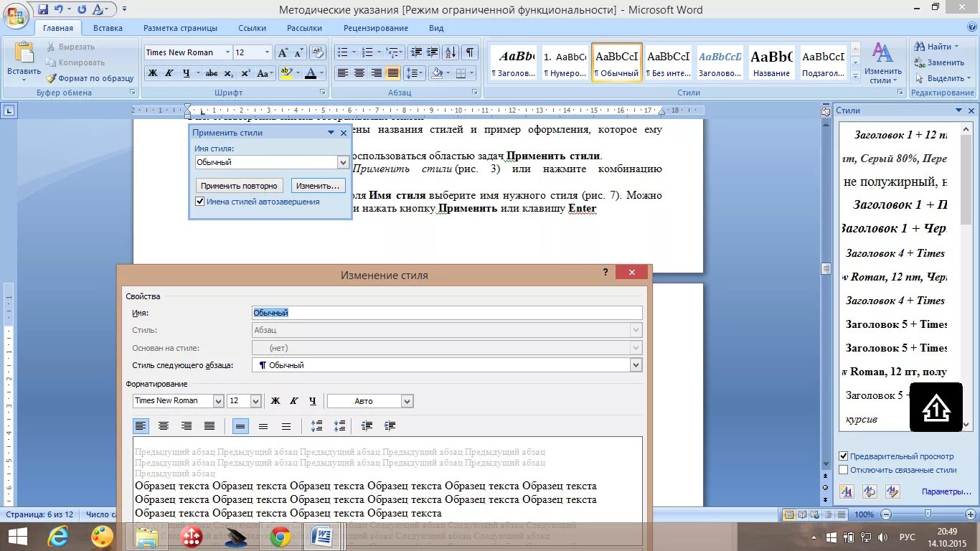This screenshot has height=551, width=980.
Task: Toggle show paragraph marks ¶ icon
Action: (470, 52)
